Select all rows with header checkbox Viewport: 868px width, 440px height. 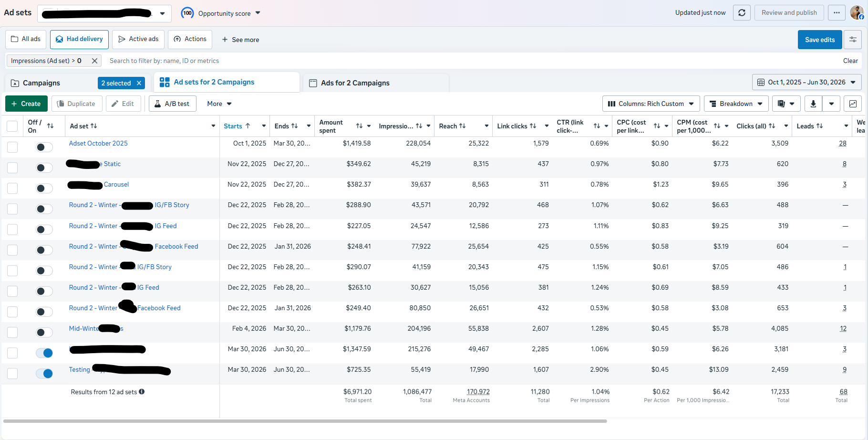click(12, 126)
